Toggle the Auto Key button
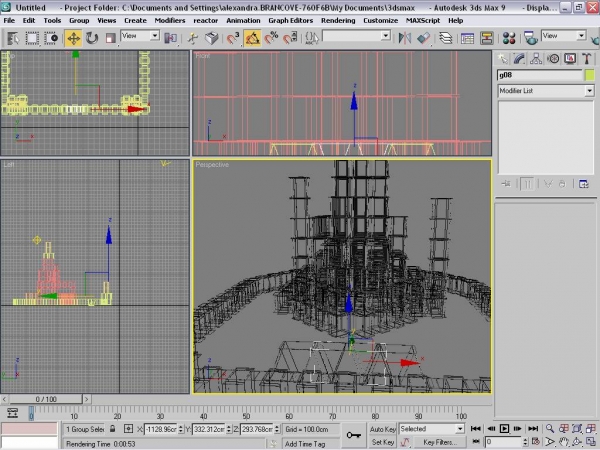This screenshot has height=450, width=600. click(382, 429)
